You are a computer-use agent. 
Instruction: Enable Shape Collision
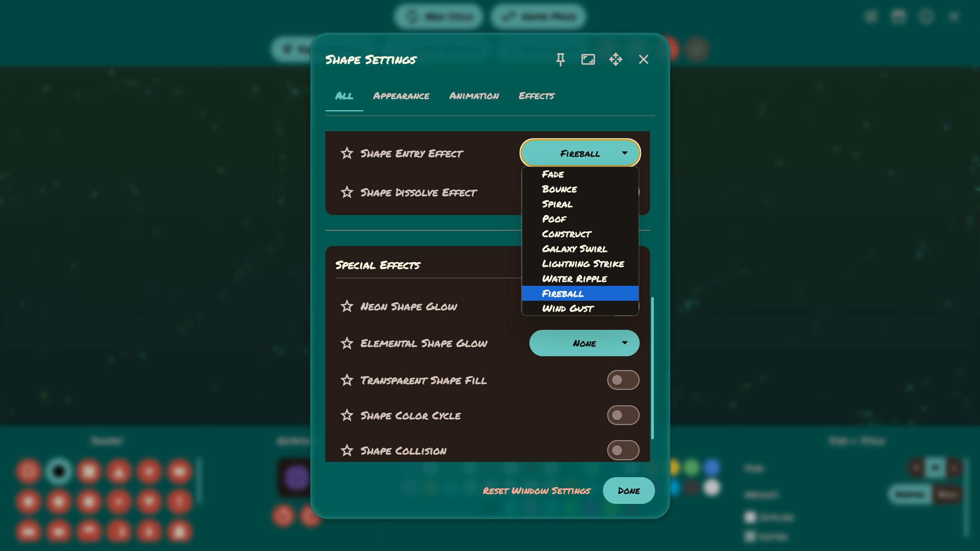point(623,450)
